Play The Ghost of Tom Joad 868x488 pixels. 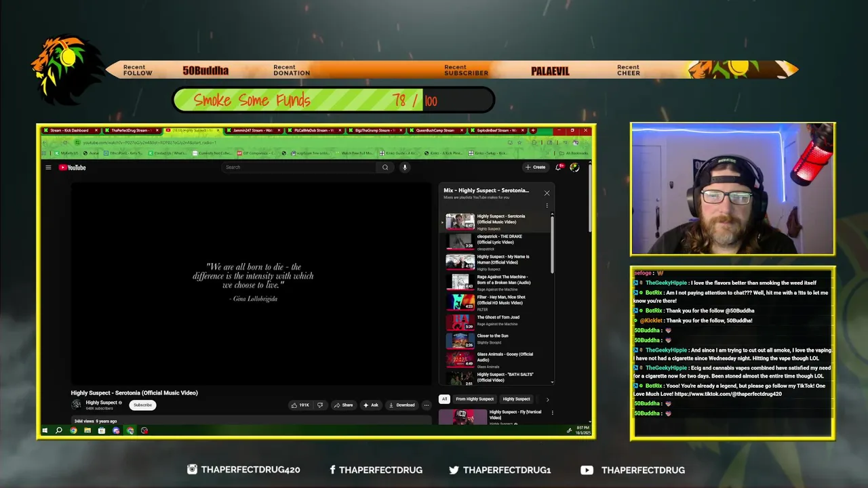point(495,322)
